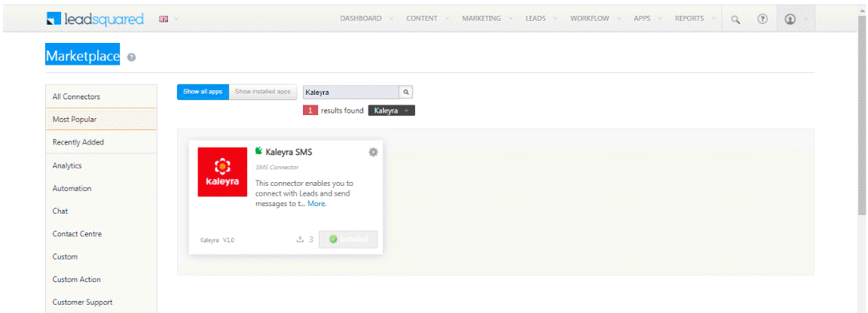Screen dimensions: 868x313
Task: Select Custom category
Action: (x=101, y=257)
